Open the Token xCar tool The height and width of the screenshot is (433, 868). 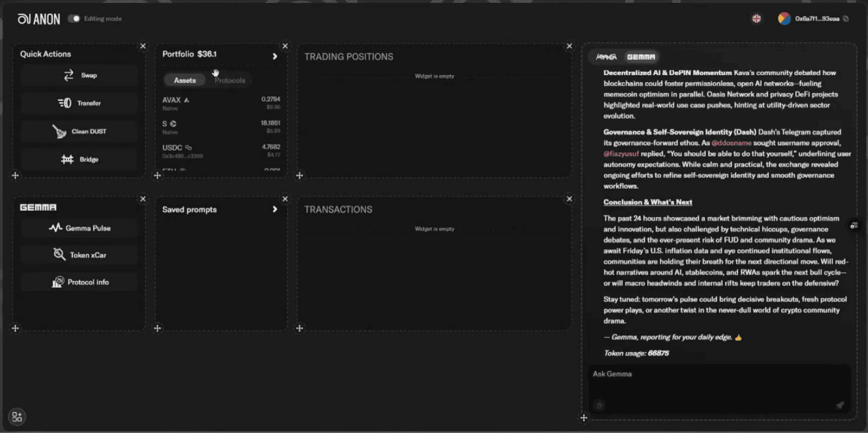(80, 255)
